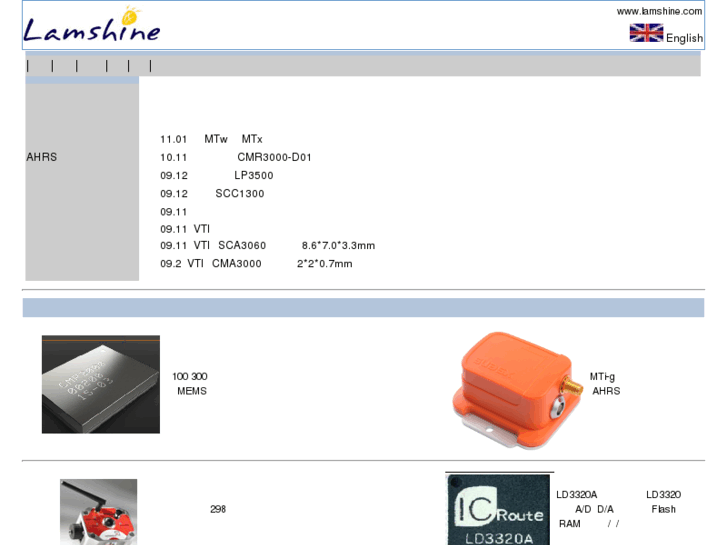Select AHRS in the sidebar
The image size is (727, 545).
42,157
